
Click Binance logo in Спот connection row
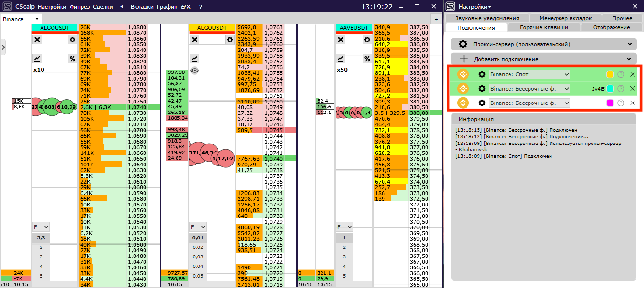[463, 74]
